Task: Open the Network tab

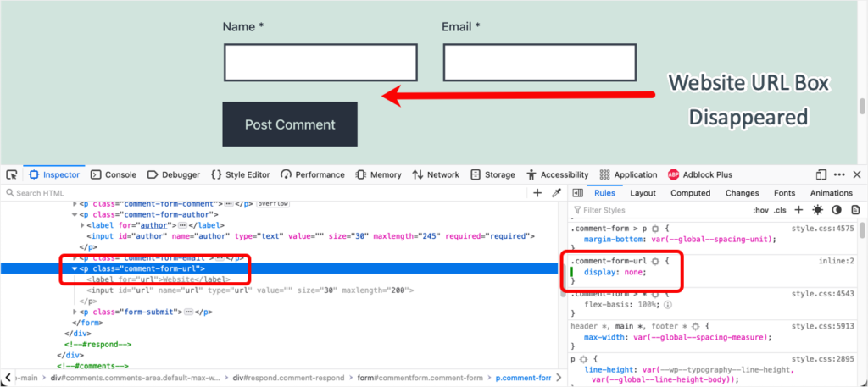Action: 436,174
